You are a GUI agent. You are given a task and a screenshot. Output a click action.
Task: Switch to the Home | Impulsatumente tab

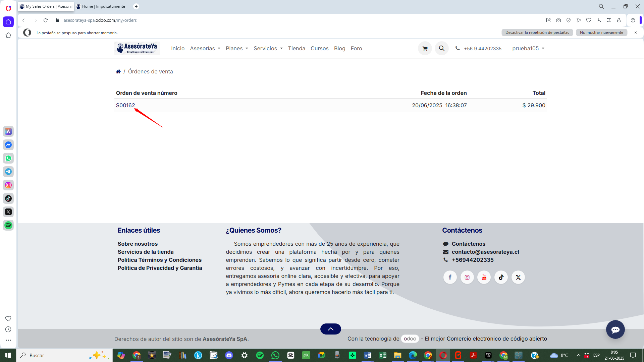pos(103,6)
